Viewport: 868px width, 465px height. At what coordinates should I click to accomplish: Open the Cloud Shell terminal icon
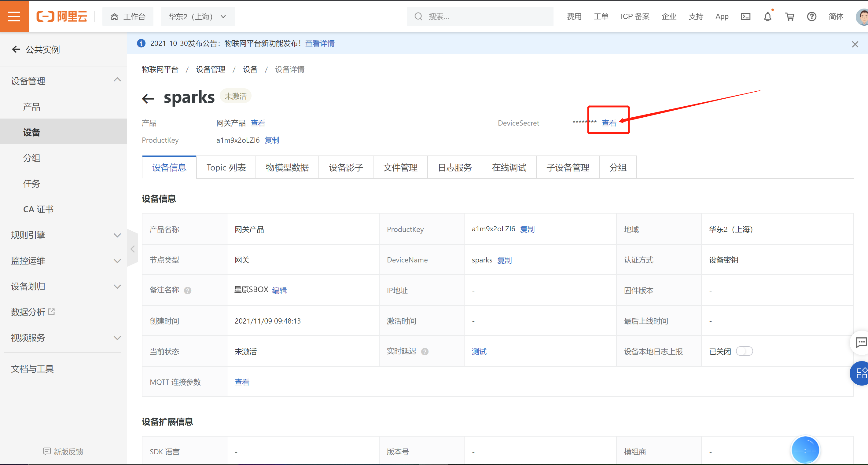click(745, 16)
